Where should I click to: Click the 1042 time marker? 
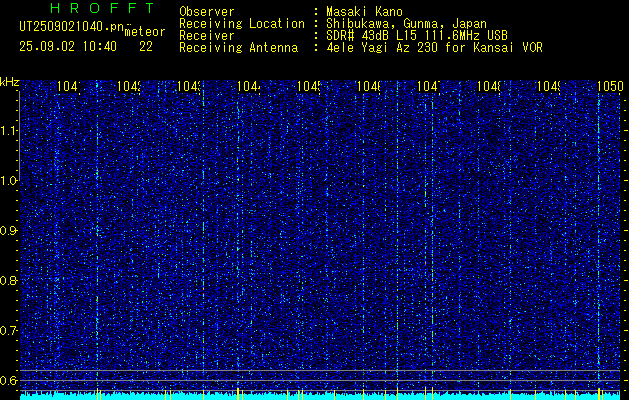(x=129, y=86)
